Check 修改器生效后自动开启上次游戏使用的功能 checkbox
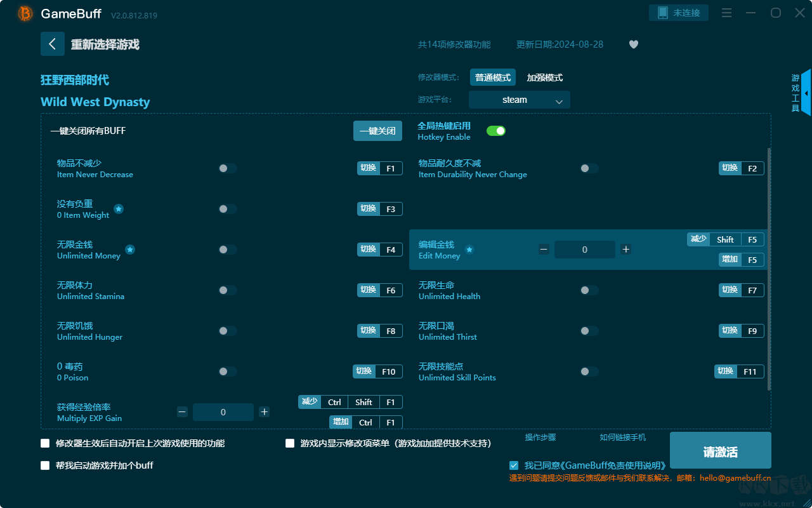Image resolution: width=812 pixels, height=508 pixels. 45,443
